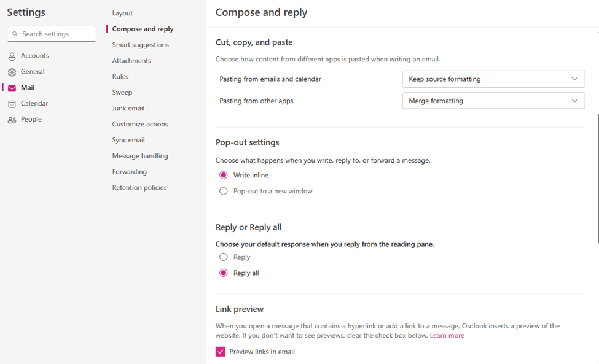Click the magnifier icon in search box
This screenshot has width=599, height=364.
[15, 34]
